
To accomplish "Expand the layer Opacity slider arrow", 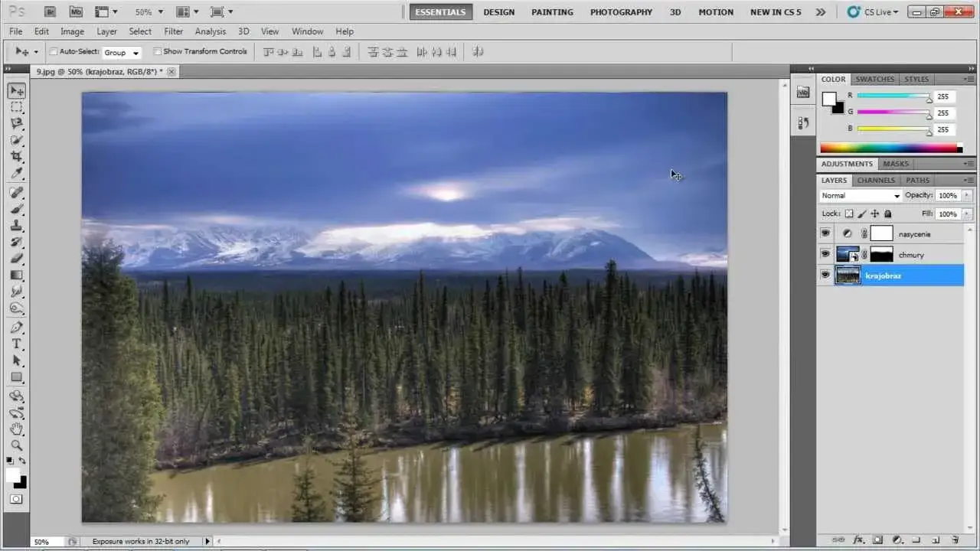I will click(967, 196).
